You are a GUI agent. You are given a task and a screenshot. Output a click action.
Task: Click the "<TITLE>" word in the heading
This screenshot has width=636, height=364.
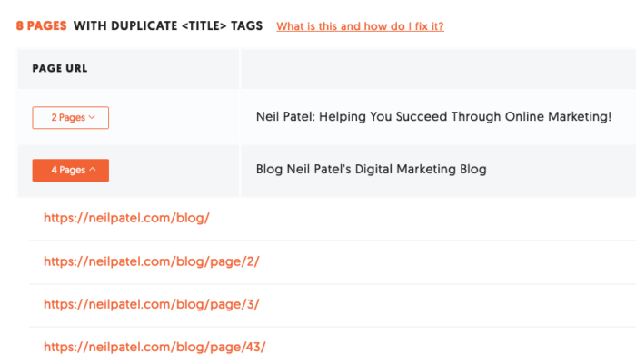point(204,26)
